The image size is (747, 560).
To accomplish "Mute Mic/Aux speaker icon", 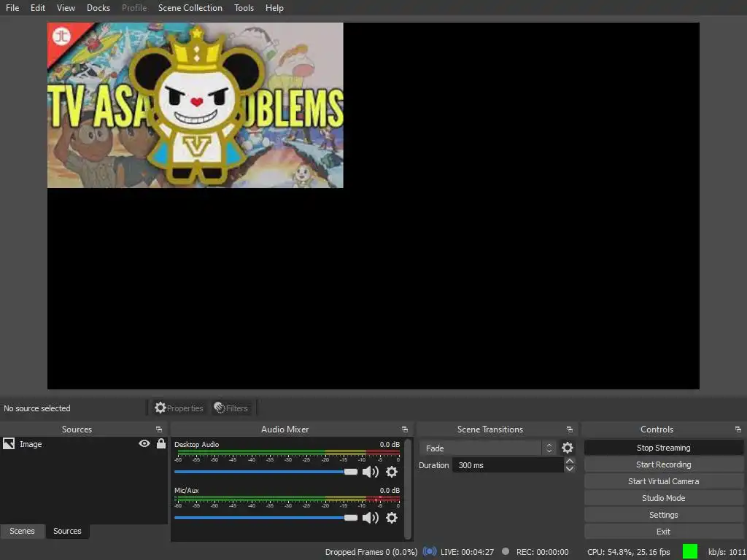I will [370, 518].
